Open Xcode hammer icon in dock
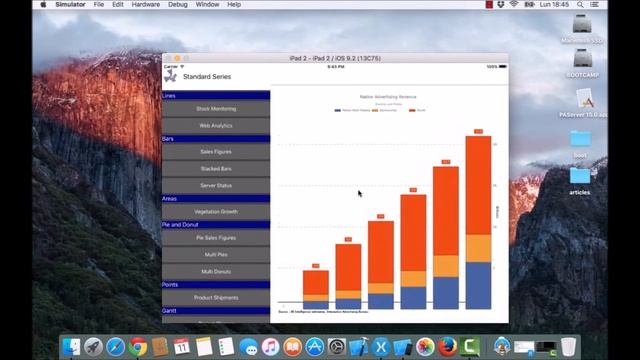The height and width of the screenshot is (360, 640). click(359, 347)
